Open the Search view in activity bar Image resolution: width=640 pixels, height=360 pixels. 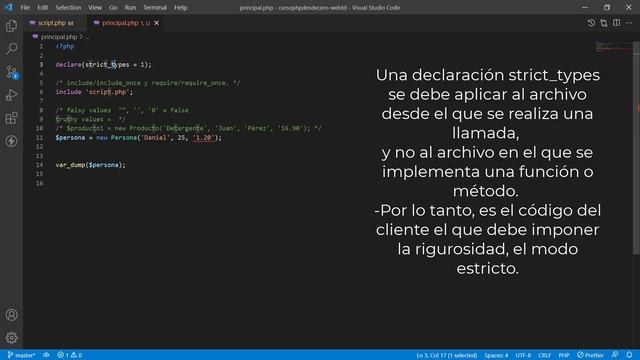11,49
